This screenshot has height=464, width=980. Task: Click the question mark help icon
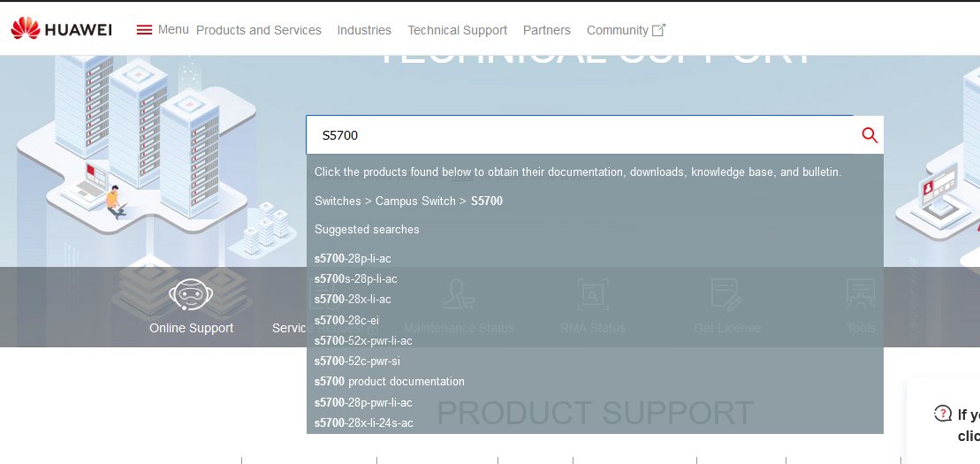(943, 414)
